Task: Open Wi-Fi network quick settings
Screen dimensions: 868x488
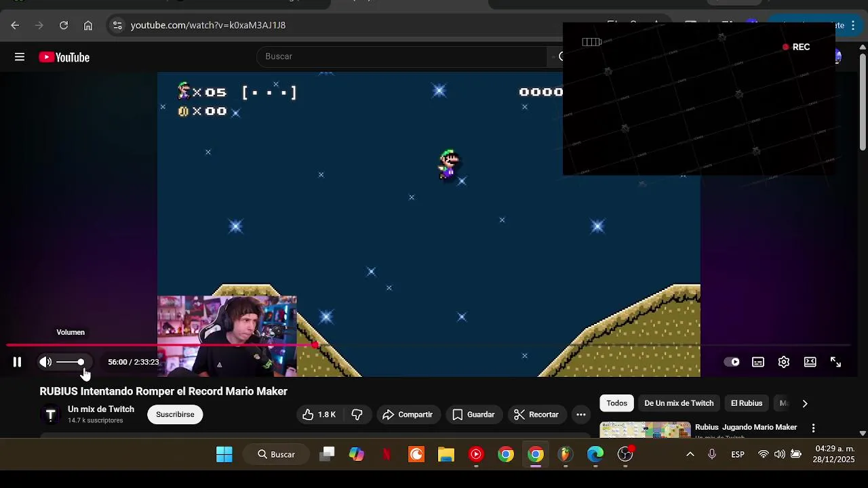Action: coord(764,454)
